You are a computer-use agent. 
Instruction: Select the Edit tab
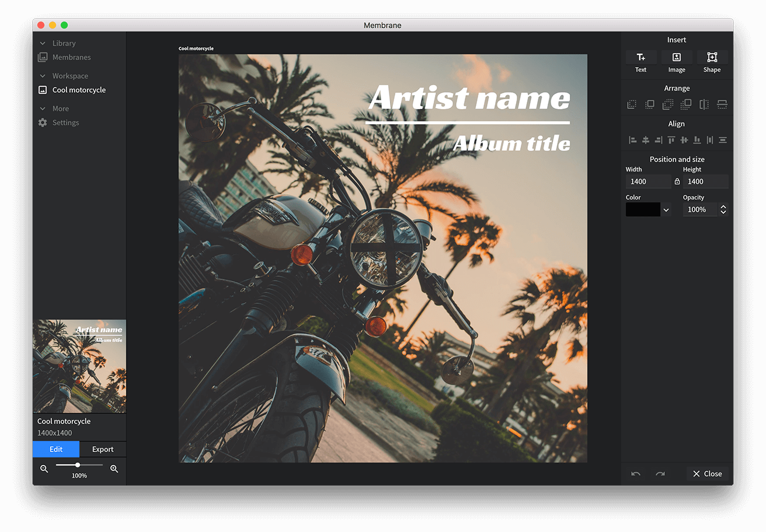click(x=56, y=449)
